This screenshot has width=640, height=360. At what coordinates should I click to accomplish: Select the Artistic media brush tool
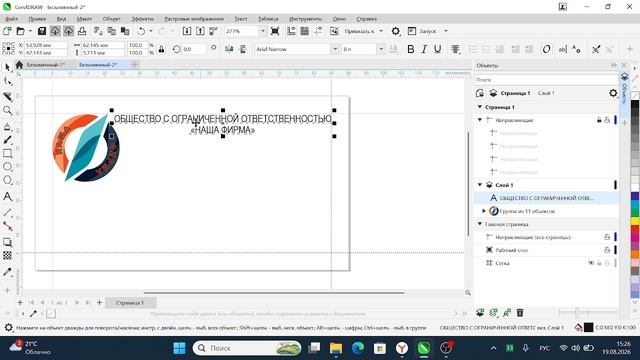pos(7,140)
